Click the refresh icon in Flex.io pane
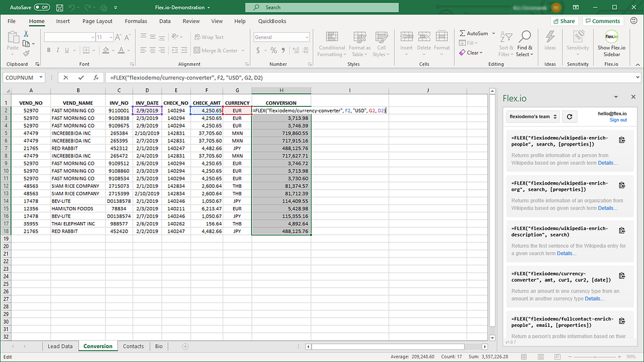The height and width of the screenshot is (362, 644). pos(569,116)
